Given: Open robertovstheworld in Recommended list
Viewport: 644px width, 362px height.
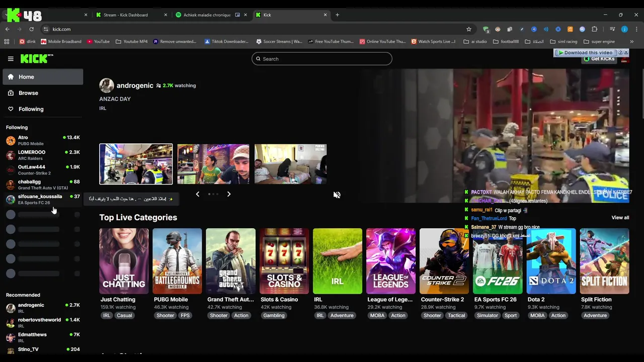Looking at the screenshot, I should pos(43,323).
